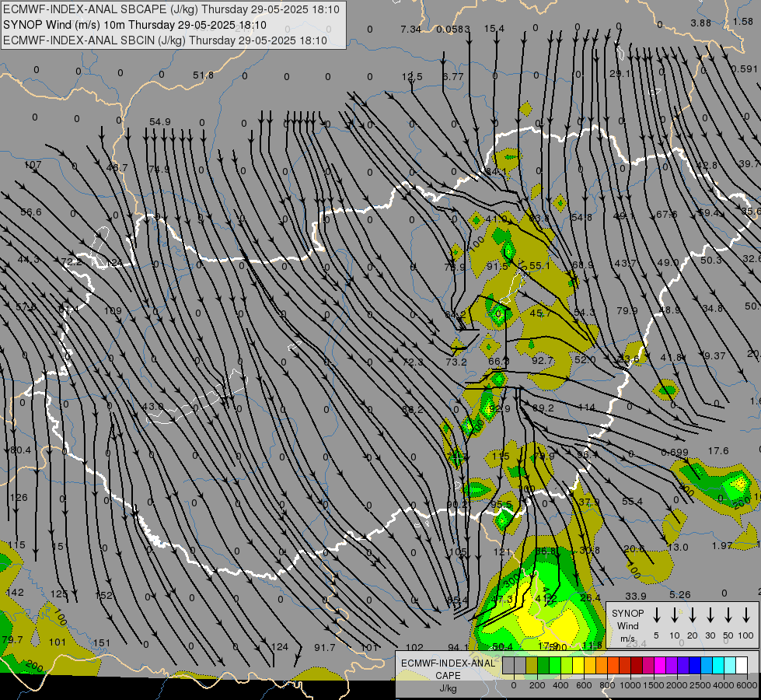Click the 126 value on the map
The height and width of the screenshot is (700, 761).
coord(19,498)
